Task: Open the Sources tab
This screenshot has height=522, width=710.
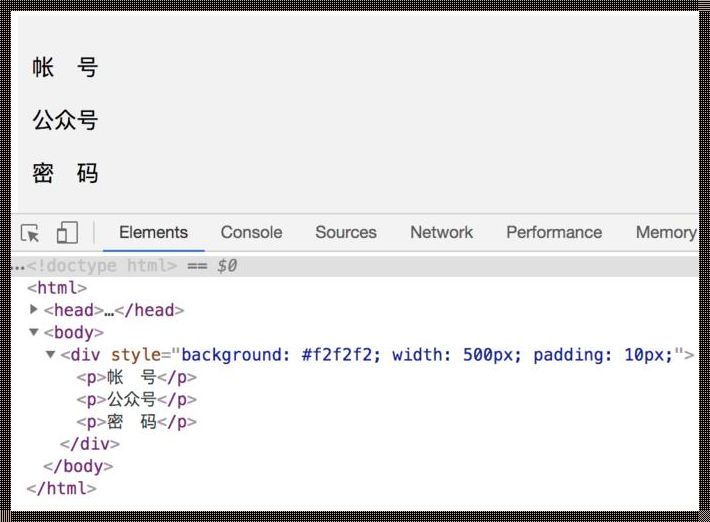Action: [345, 232]
